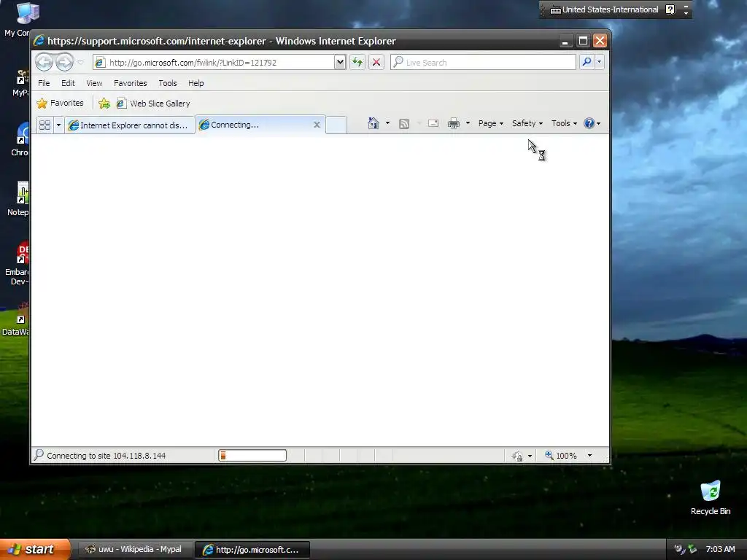The image size is (747, 560).
Task: Open the Edit menu
Action: (x=68, y=83)
